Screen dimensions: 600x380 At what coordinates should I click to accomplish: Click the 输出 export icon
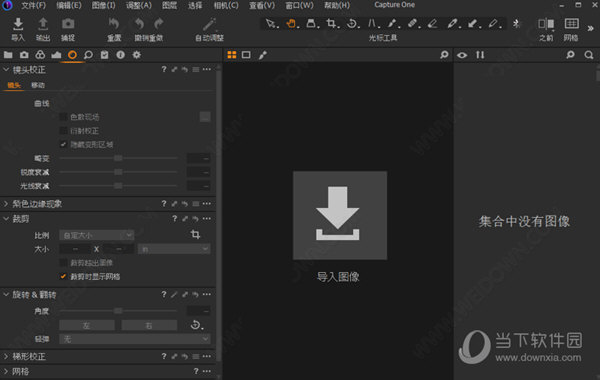(x=43, y=24)
